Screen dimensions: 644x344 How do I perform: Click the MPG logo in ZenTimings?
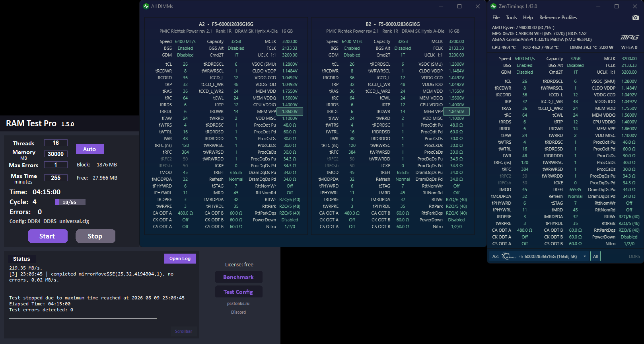click(x=630, y=37)
